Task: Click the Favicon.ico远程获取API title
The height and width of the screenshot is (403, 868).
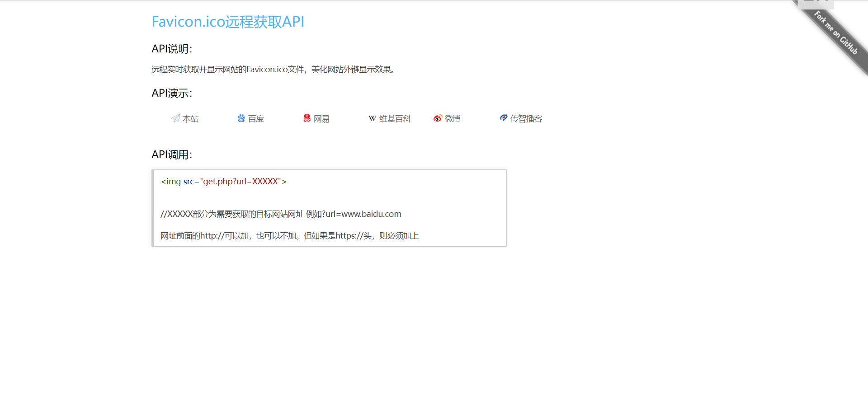Action: point(228,22)
